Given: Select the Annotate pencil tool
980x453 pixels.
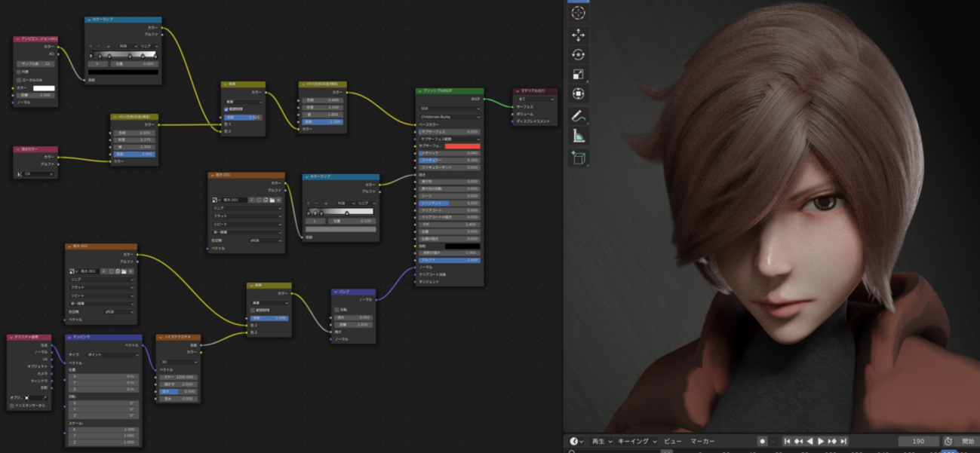Looking at the screenshot, I should 578,116.
